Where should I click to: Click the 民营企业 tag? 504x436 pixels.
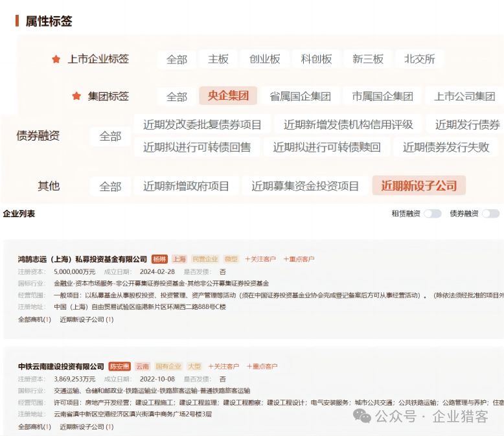pyautogui.click(x=205, y=259)
